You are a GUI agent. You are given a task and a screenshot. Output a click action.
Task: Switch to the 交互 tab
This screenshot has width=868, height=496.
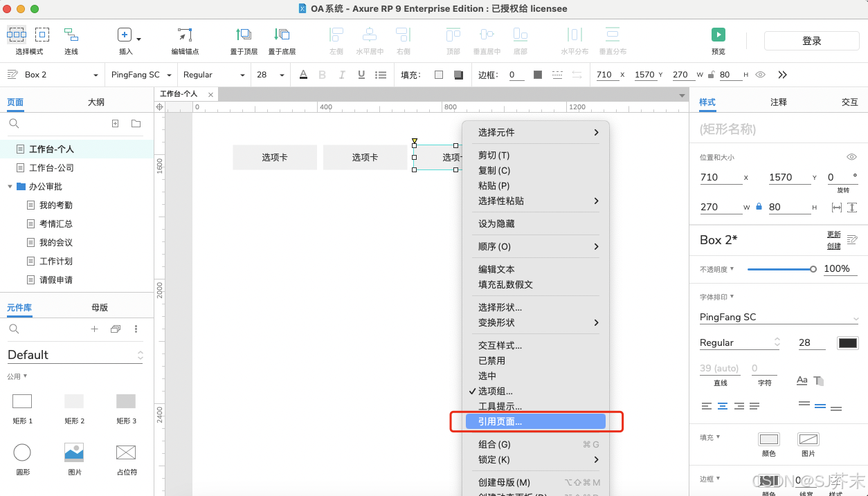pyautogui.click(x=850, y=102)
